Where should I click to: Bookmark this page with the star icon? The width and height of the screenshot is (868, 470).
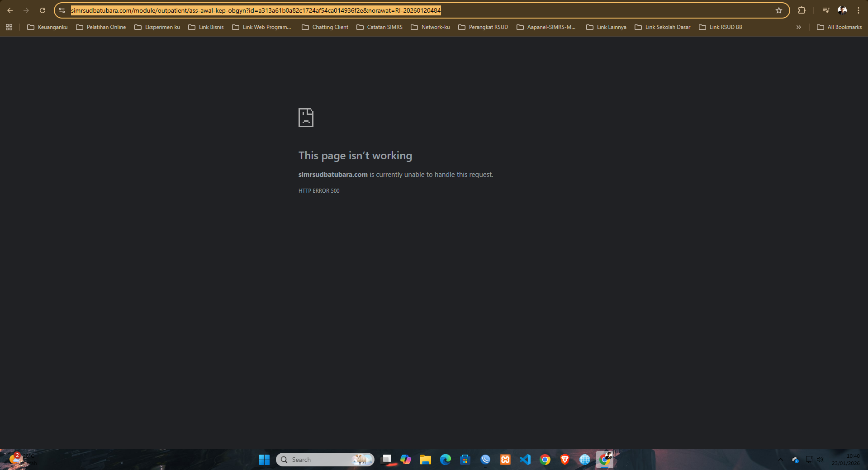pos(779,10)
